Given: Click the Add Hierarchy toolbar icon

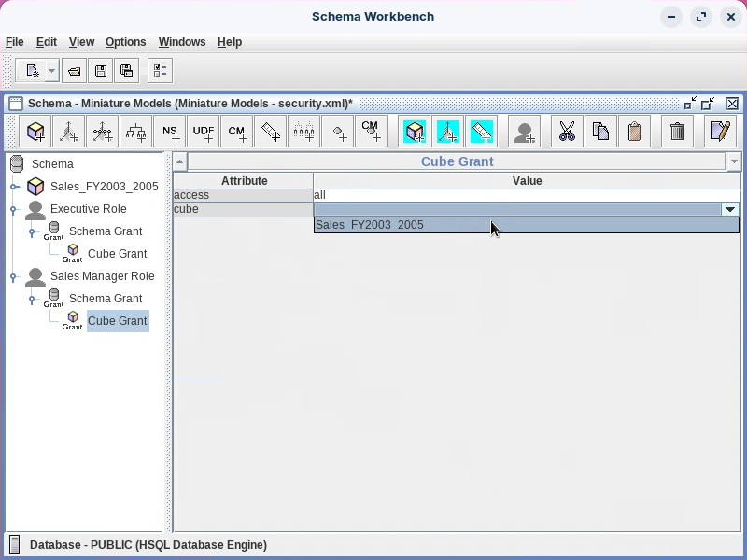Looking at the screenshot, I should pyautogui.click(x=136, y=132).
